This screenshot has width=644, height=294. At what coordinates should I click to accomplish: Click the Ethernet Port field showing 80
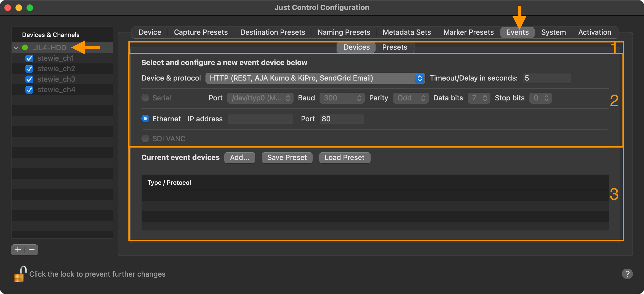point(342,119)
